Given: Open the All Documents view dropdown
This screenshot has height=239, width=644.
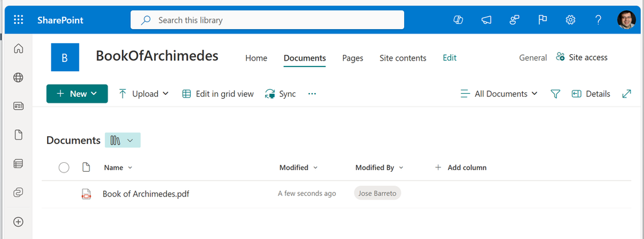Looking at the screenshot, I should click(499, 94).
